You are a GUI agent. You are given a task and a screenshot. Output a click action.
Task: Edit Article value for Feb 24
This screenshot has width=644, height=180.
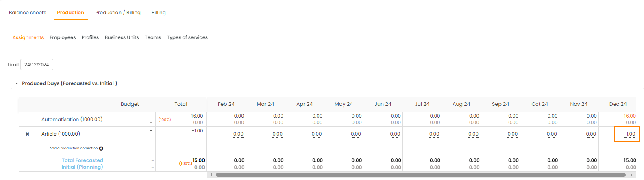pos(238,134)
